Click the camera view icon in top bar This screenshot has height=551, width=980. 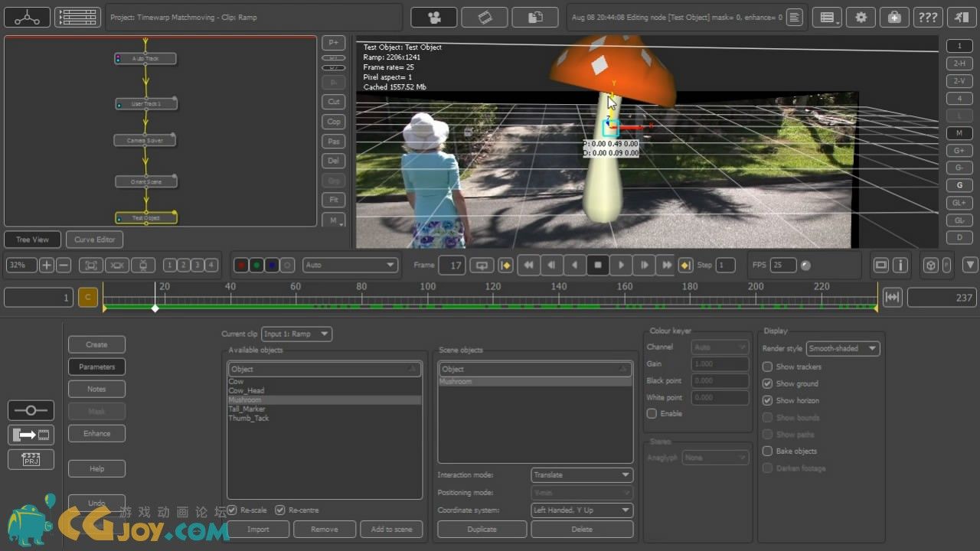point(434,17)
